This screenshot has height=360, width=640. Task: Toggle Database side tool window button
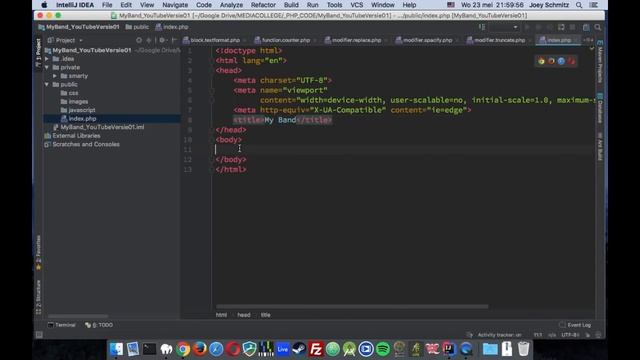pyautogui.click(x=600, y=108)
